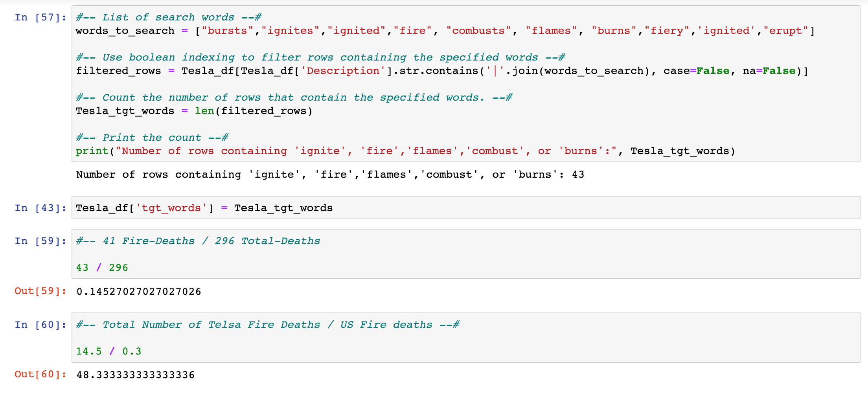Select the In [57] cell prompt
This screenshot has width=868, height=397.
click(40, 17)
